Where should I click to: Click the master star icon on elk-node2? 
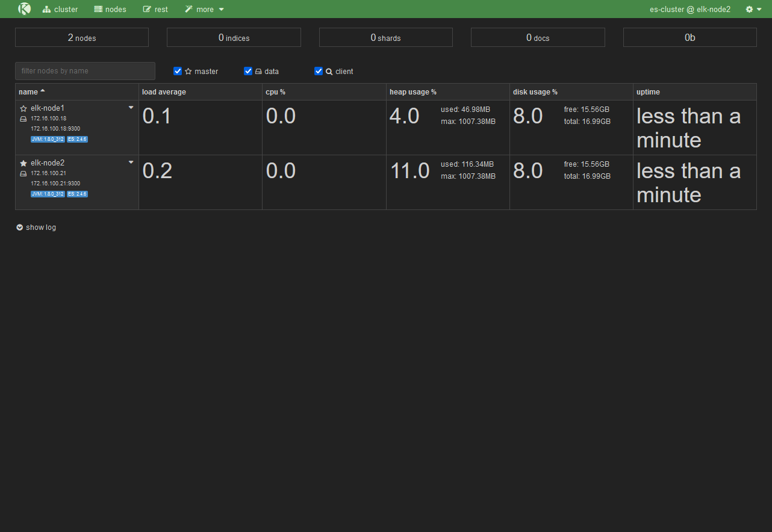[23, 163]
